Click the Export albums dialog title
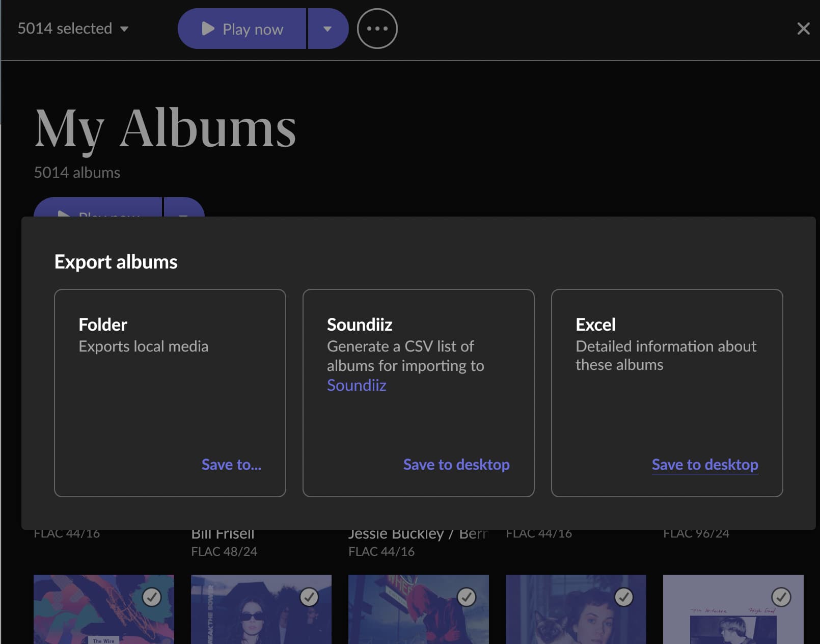 click(116, 262)
